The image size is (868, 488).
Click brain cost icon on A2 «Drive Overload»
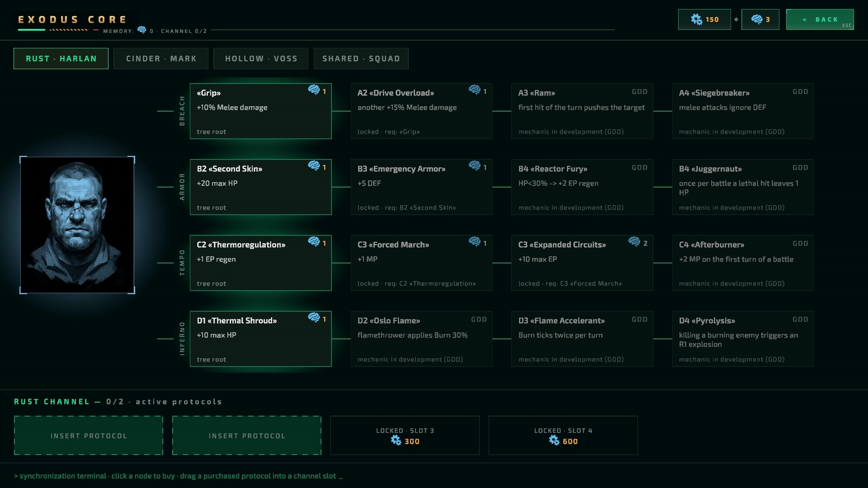pos(475,89)
